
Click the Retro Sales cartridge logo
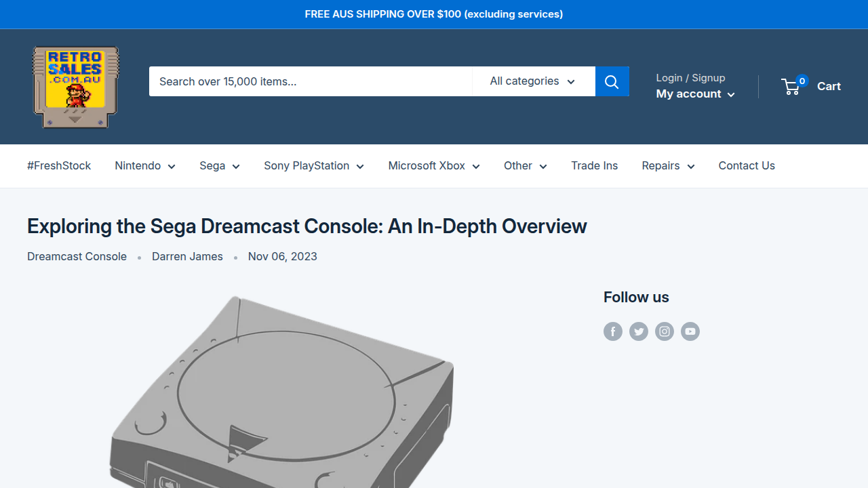[x=76, y=87]
